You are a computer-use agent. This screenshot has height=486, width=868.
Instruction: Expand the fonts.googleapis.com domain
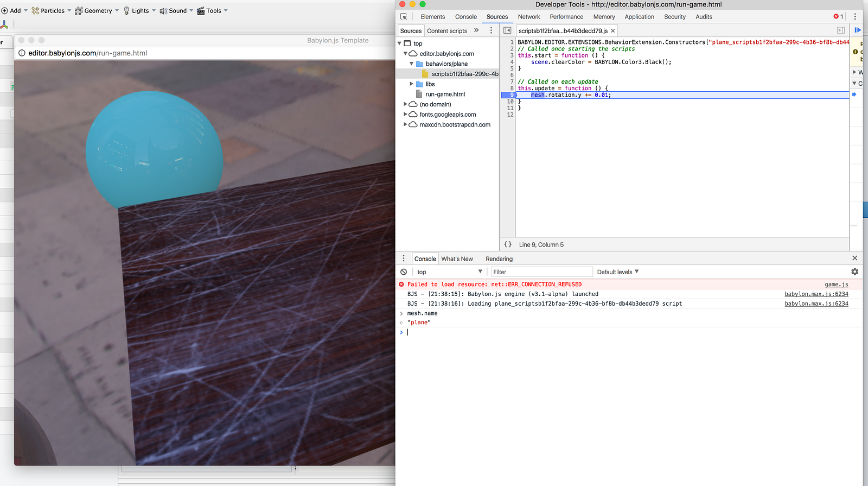[x=405, y=115]
